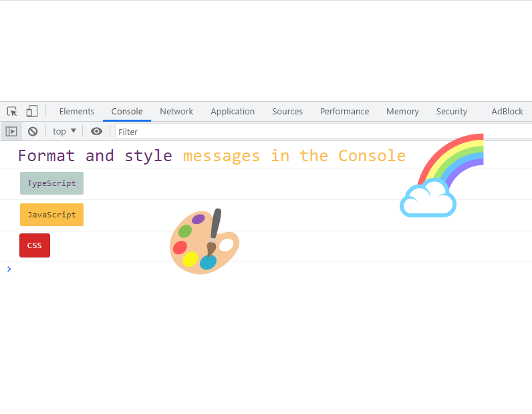Open the Application tab
532x414 pixels.
[233, 112]
